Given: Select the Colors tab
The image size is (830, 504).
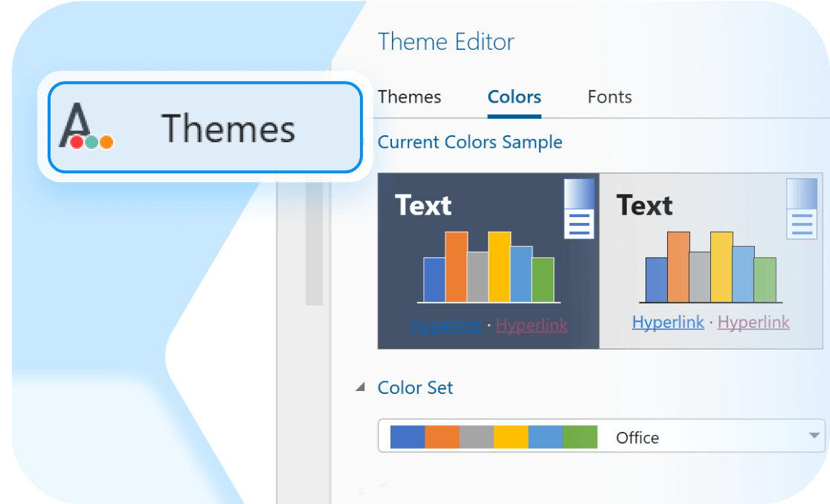Looking at the screenshot, I should [x=514, y=97].
